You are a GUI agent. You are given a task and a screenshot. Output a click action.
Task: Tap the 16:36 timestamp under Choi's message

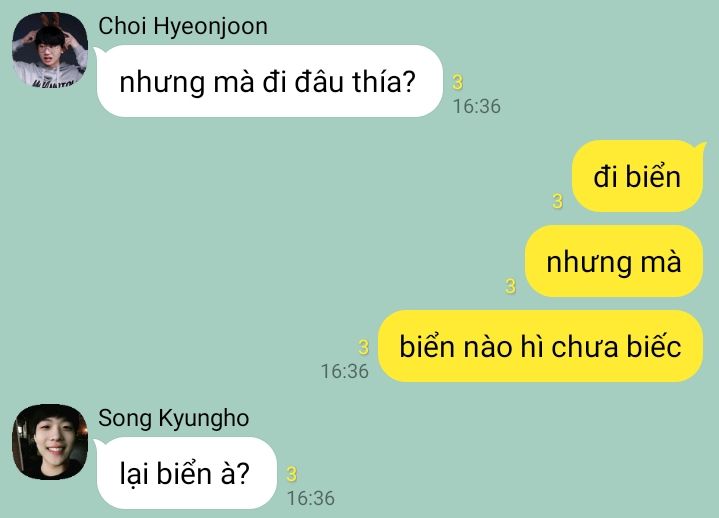click(x=477, y=106)
